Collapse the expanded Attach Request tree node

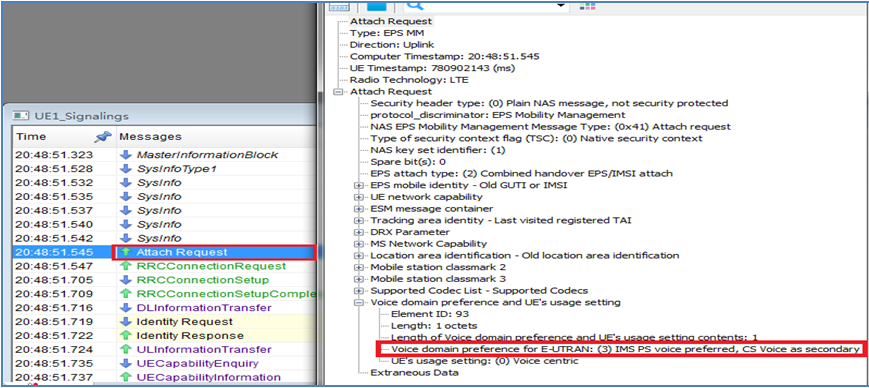coord(338,91)
